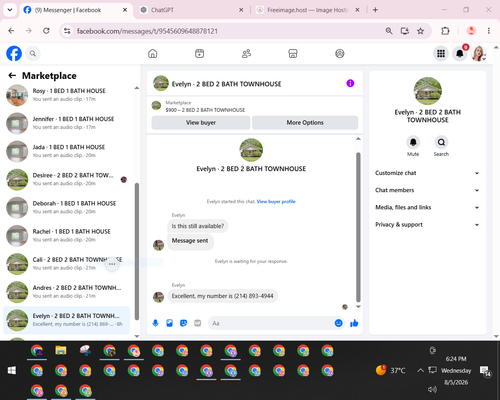The width and height of the screenshot is (500, 400).
Task: Expand Chat members section
Action: pyautogui.click(x=427, y=190)
